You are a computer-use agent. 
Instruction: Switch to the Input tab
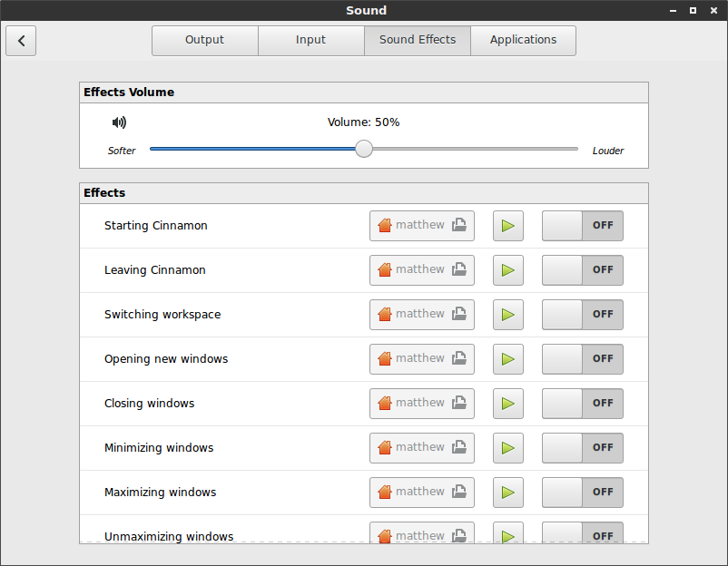[x=310, y=40]
